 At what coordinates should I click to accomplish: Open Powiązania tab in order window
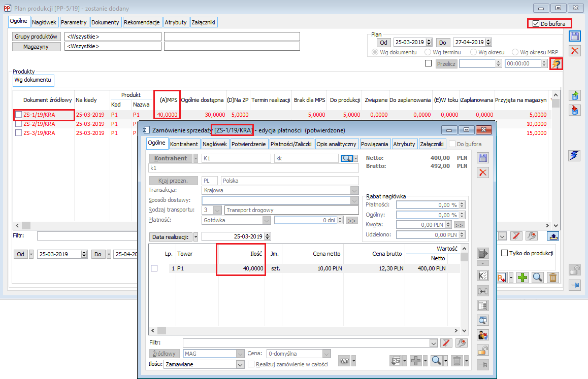[x=374, y=144]
